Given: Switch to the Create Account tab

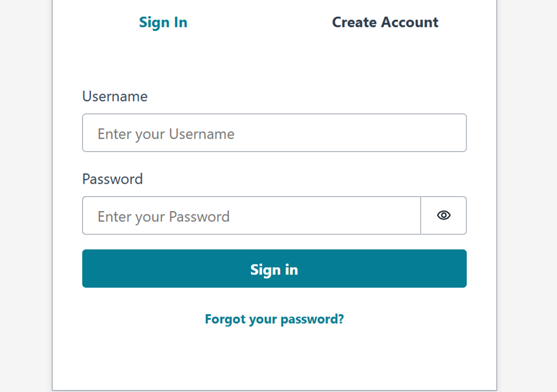Looking at the screenshot, I should point(385,22).
